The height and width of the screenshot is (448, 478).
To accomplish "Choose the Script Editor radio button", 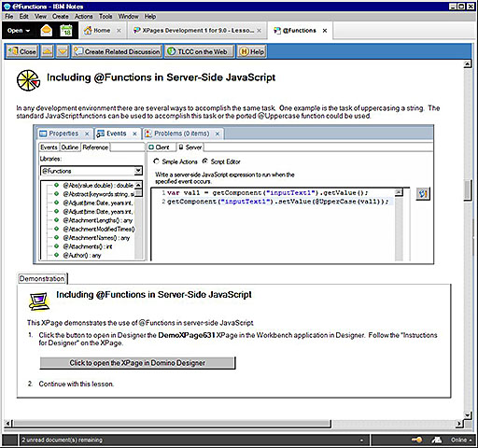I will (205, 161).
